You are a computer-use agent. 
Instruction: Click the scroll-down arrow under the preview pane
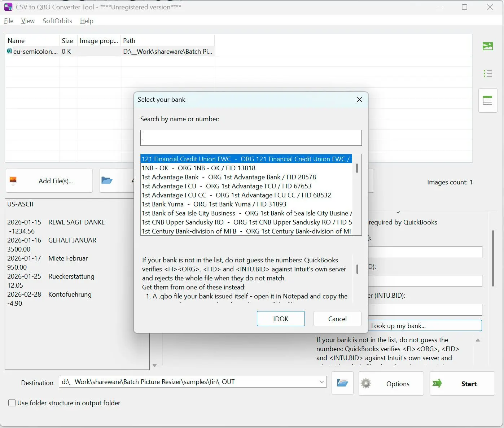[154, 365]
